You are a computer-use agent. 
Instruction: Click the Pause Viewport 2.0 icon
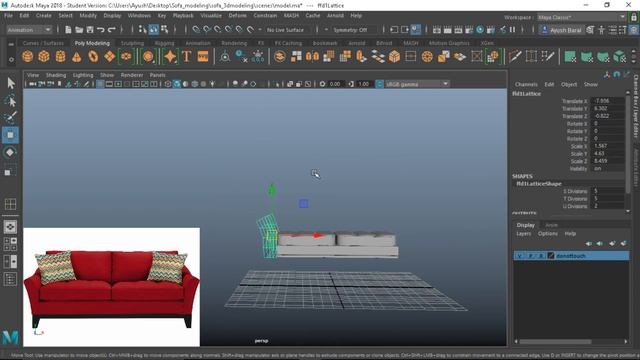pyautogui.click(x=512, y=30)
